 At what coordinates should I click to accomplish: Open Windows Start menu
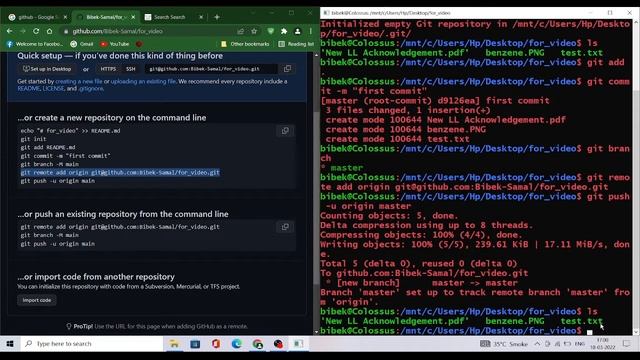(10, 344)
